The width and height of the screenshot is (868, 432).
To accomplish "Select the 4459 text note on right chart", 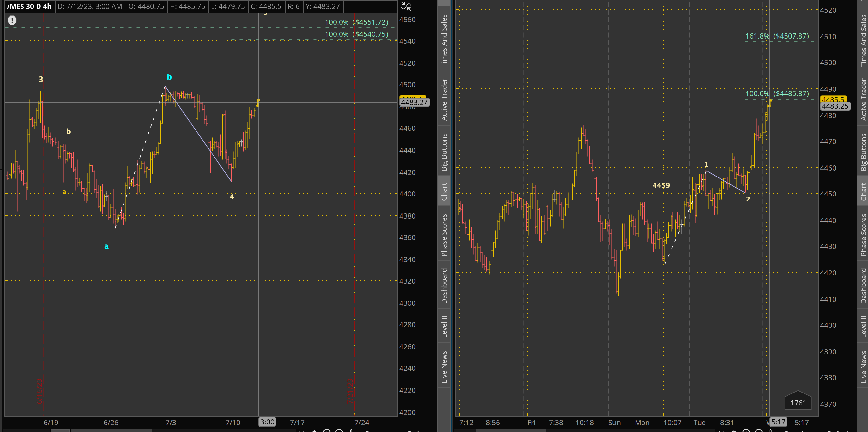I will click(661, 185).
